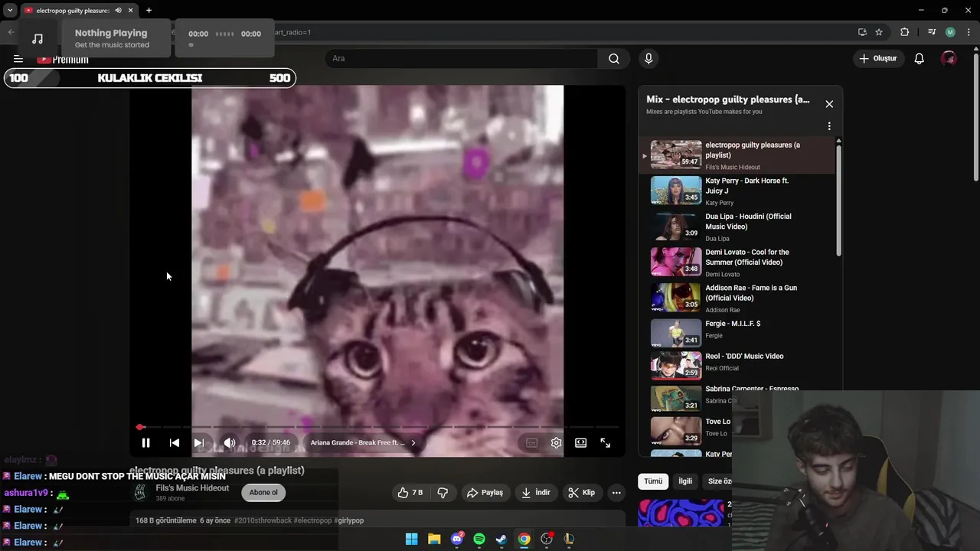Like the video with 7 B likes
The width and height of the screenshot is (980, 551).
pyautogui.click(x=410, y=493)
